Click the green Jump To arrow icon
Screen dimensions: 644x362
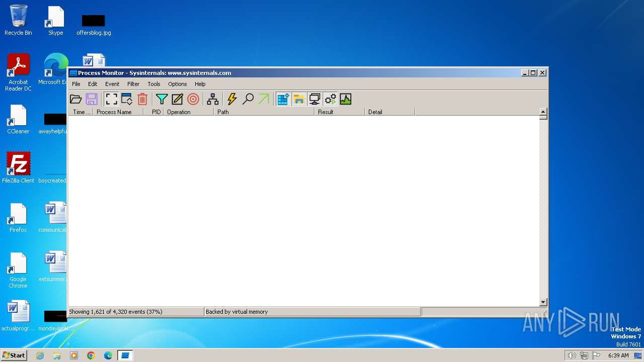click(264, 99)
